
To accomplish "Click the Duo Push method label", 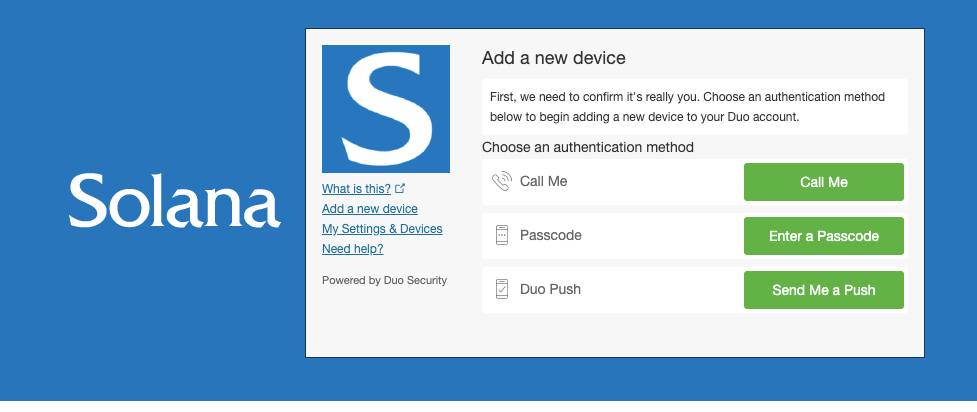I will coord(550,289).
